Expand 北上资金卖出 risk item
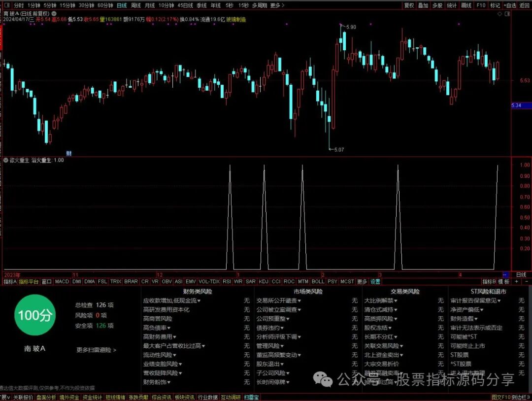The height and width of the screenshot is (401, 532). coord(383,355)
